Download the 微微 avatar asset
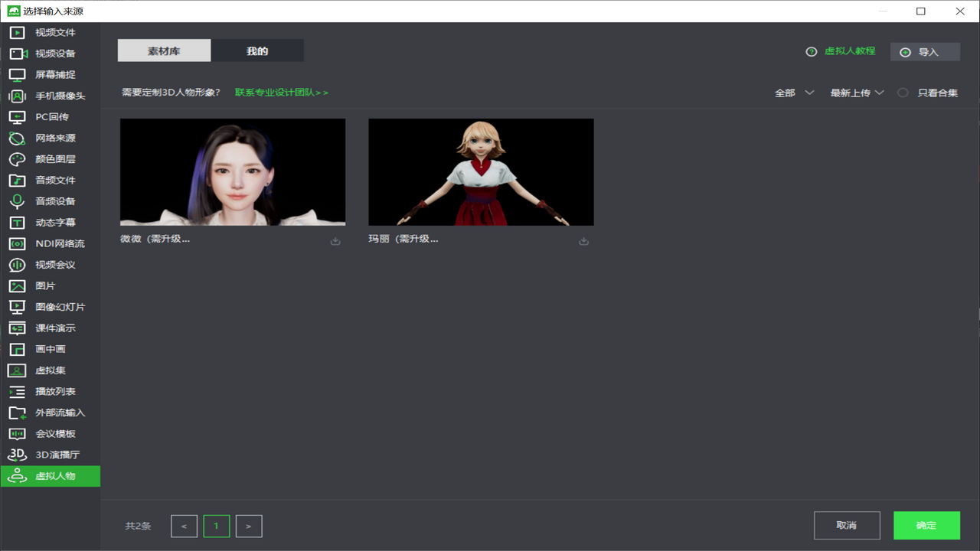 coord(335,241)
